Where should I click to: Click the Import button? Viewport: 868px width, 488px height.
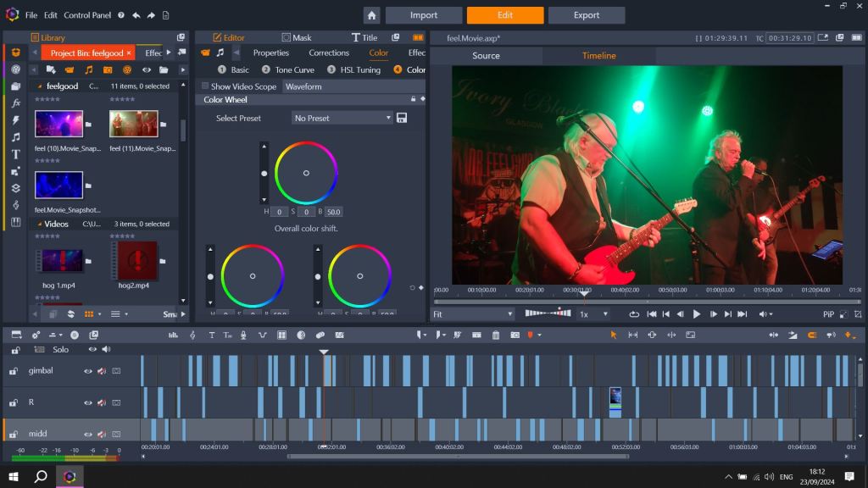click(424, 15)
